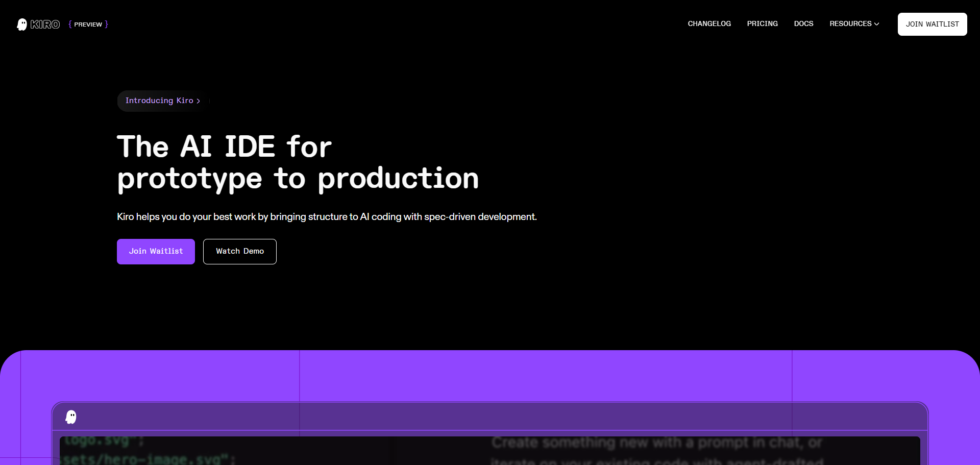Viewport: 980px width, 465px height.
Task: Click the purple Join Waitlist button
Action: pyautogui.click(x=156, y=252)
